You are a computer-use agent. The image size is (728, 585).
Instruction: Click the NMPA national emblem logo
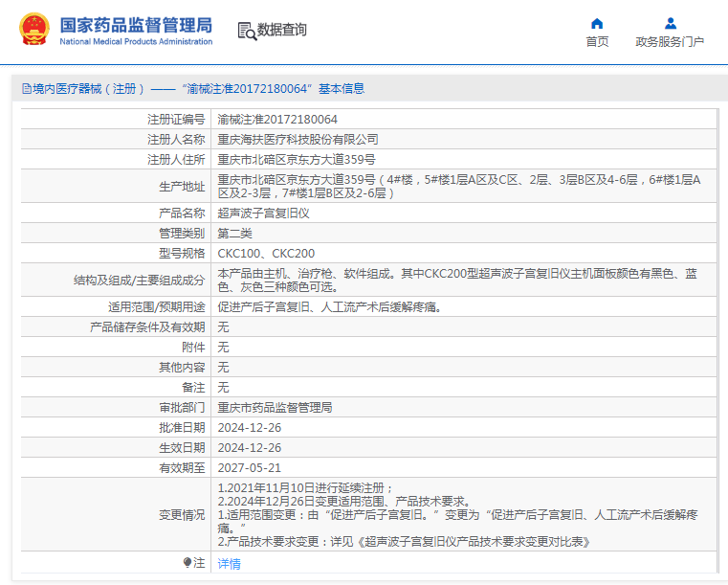pos(33,30)
